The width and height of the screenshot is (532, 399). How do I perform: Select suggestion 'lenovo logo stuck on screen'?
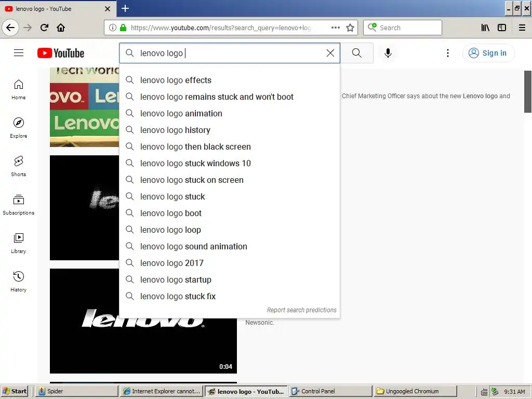[229, 180]
